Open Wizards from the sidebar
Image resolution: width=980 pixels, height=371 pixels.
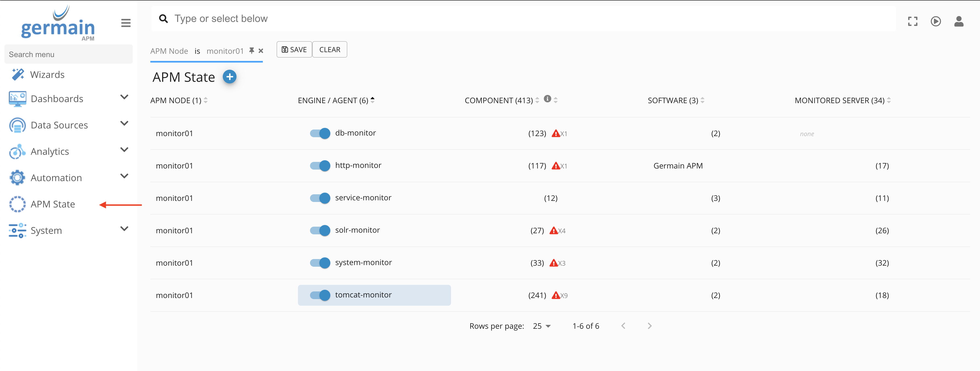[x=47, y=75]
